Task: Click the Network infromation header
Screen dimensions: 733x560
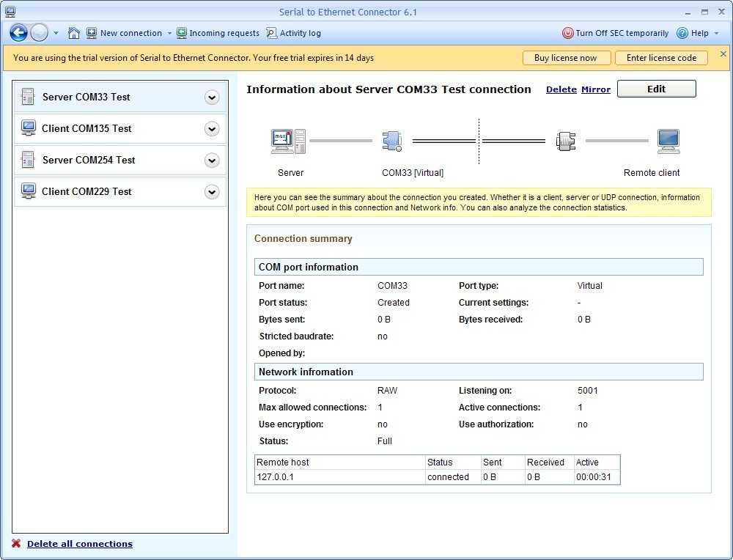Action: (479, 372)
